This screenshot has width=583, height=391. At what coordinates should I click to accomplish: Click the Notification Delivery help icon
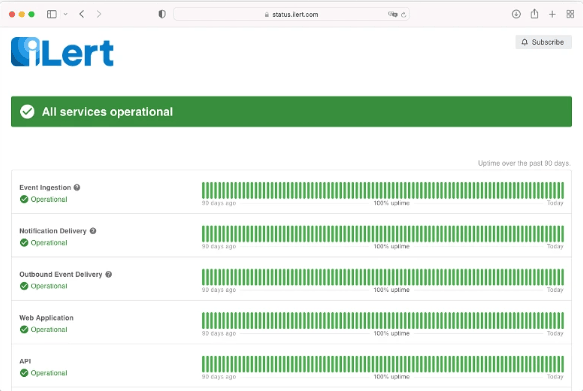(93, 231)
